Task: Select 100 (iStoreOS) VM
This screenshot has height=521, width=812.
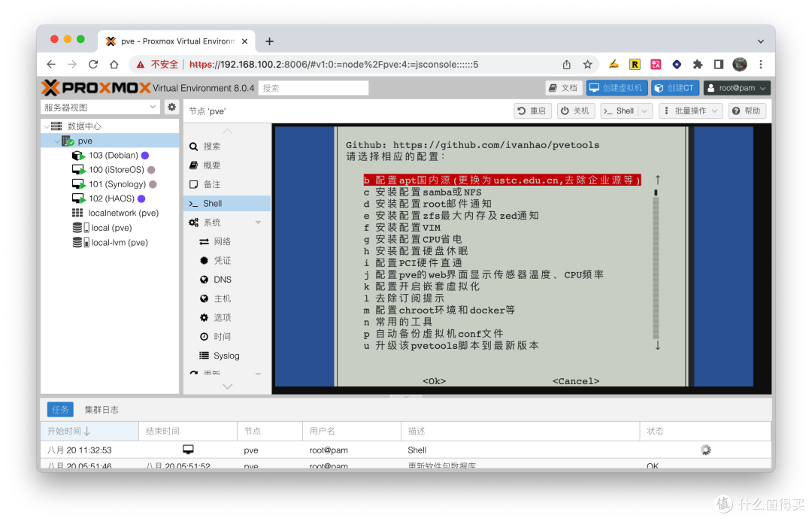Action: [114, 170]
